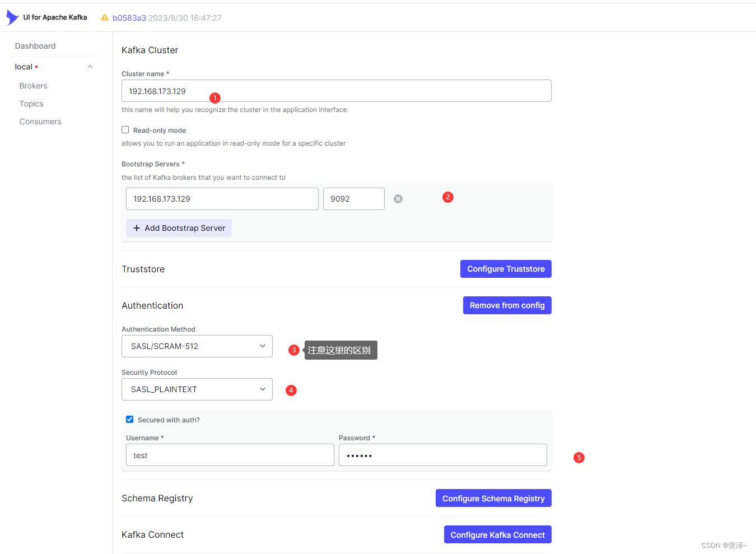Click the Schema Registry section label
The image size is (756, 554).
pos(157,498)
